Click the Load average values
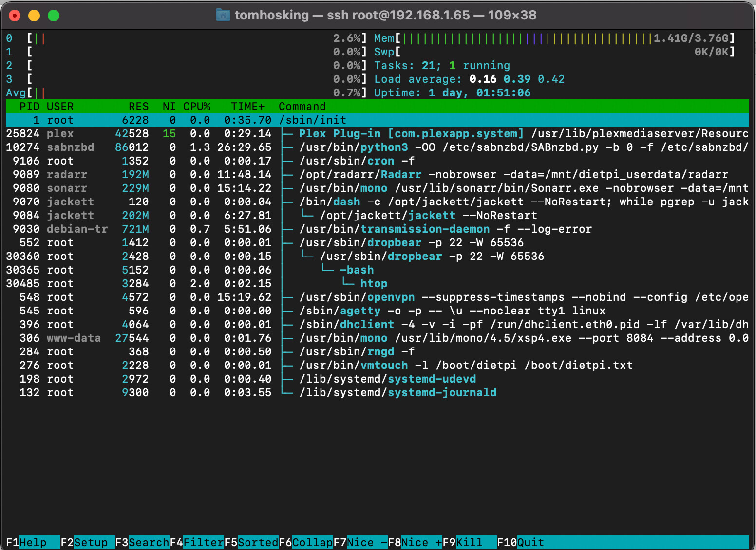This screenshot has width=756, height=550. pyautogui.click(x=517, y=79)
